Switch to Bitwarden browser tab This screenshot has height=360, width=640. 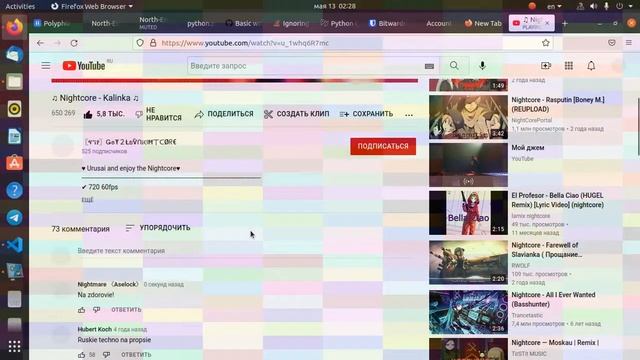click(x=387, y=23)
